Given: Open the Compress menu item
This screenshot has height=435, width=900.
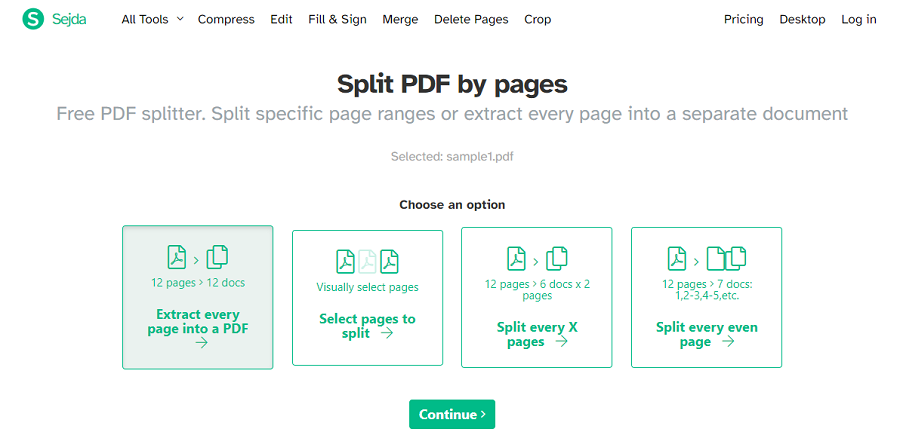Looking at the screenshot, I should pos(226,19).
